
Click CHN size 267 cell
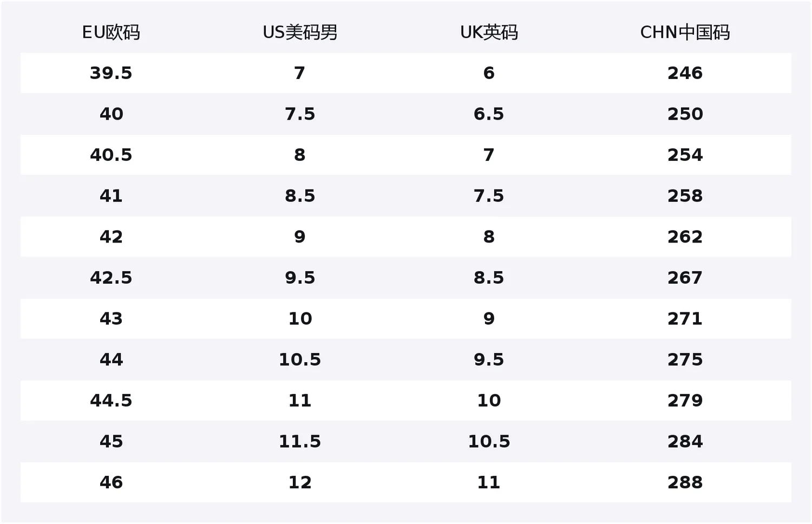coord(685,278)
